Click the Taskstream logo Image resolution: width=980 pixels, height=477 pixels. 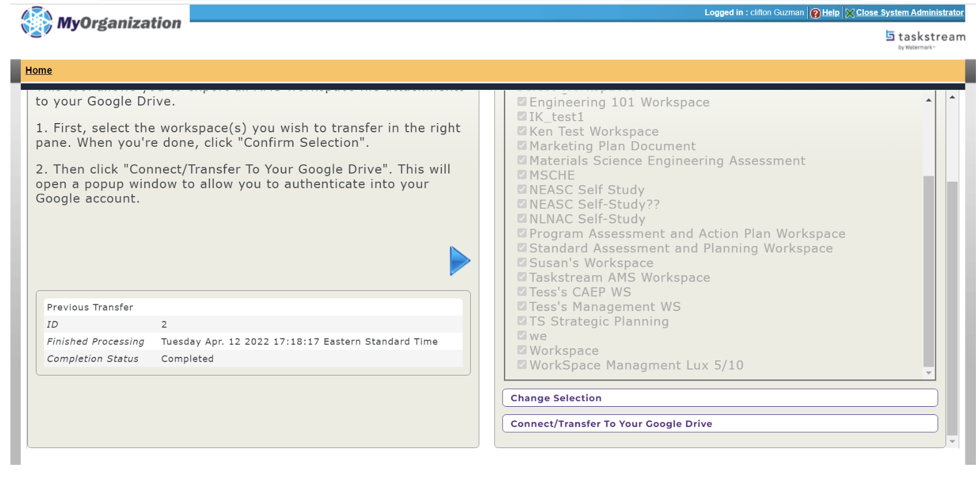(925, 38)
